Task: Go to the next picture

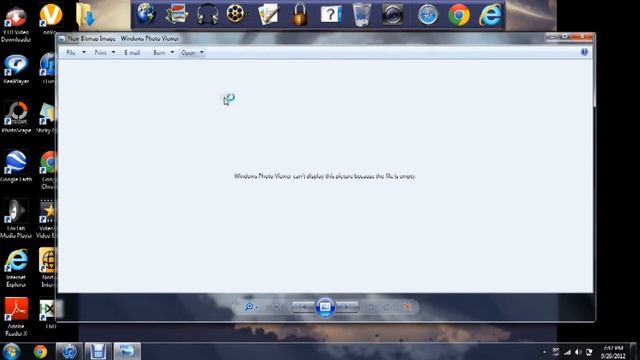Action: pos(348,307)
